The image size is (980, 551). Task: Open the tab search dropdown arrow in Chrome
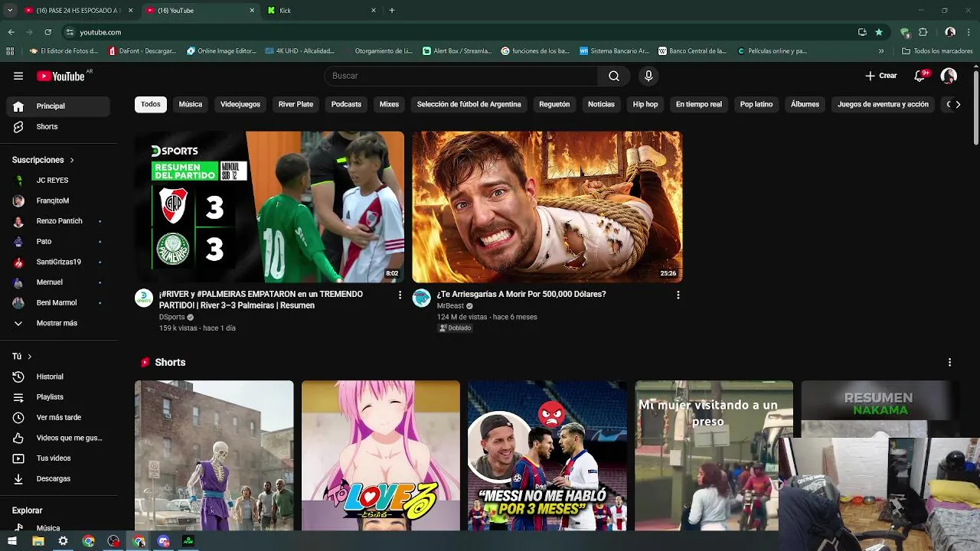(10, 11)
